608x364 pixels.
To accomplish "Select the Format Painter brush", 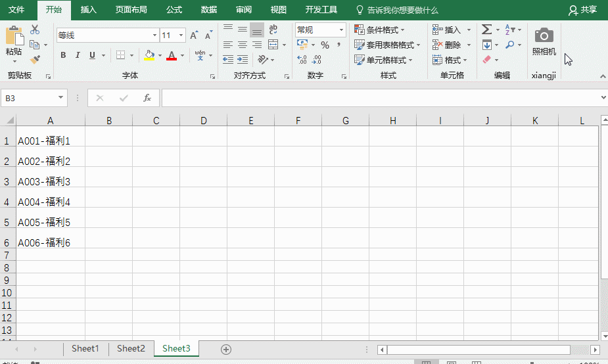I will pos(35,59).
